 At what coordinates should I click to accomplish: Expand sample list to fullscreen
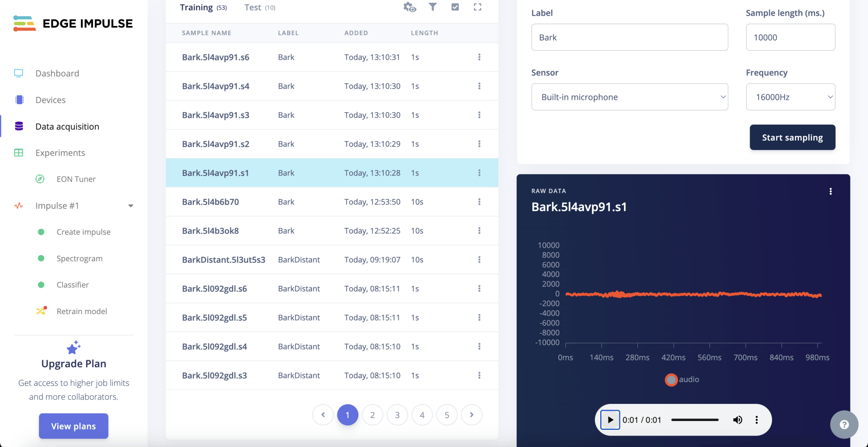point(477,7)
